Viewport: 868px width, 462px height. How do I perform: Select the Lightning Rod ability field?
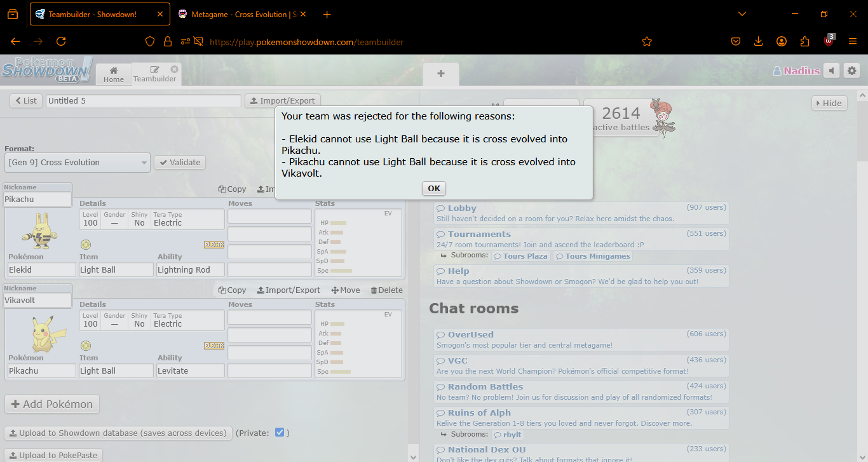(191, 269)
